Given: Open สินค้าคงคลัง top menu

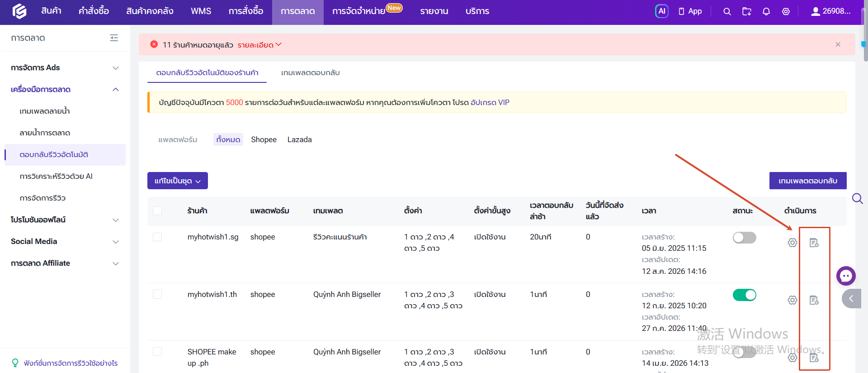Looking at the screenshot, I should 150,11.
